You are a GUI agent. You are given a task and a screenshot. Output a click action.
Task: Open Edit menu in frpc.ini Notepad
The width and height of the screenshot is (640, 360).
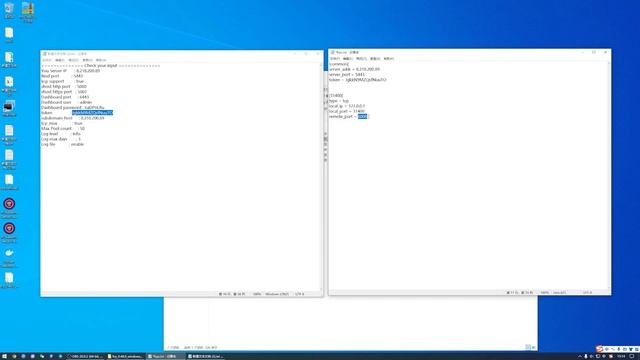(x=348, y=59)
